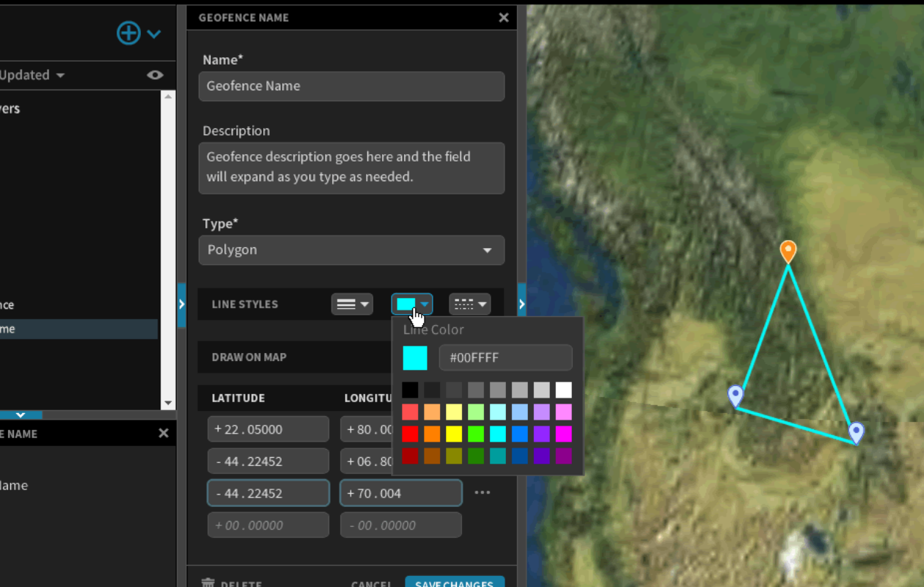The width and height of the screenshot is (924, 587).
Task: Close the Geofence Name panel with the X
Action: click(x=504, y=18)
